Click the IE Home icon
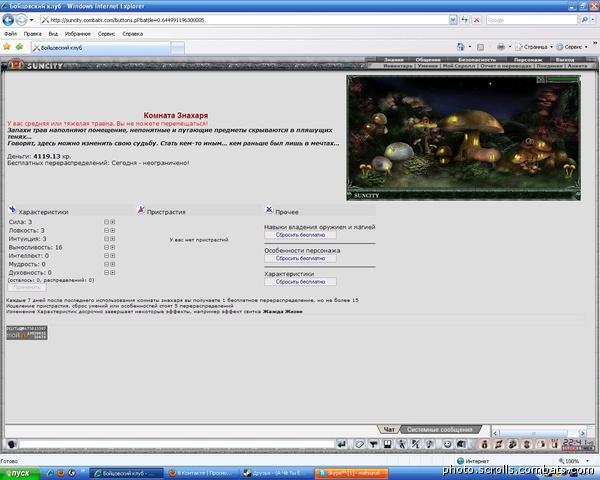 461,47
